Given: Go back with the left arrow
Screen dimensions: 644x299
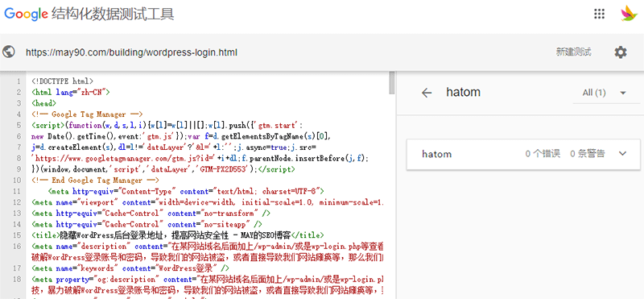Looking at the screenshot, I should (x=427, y=93).
